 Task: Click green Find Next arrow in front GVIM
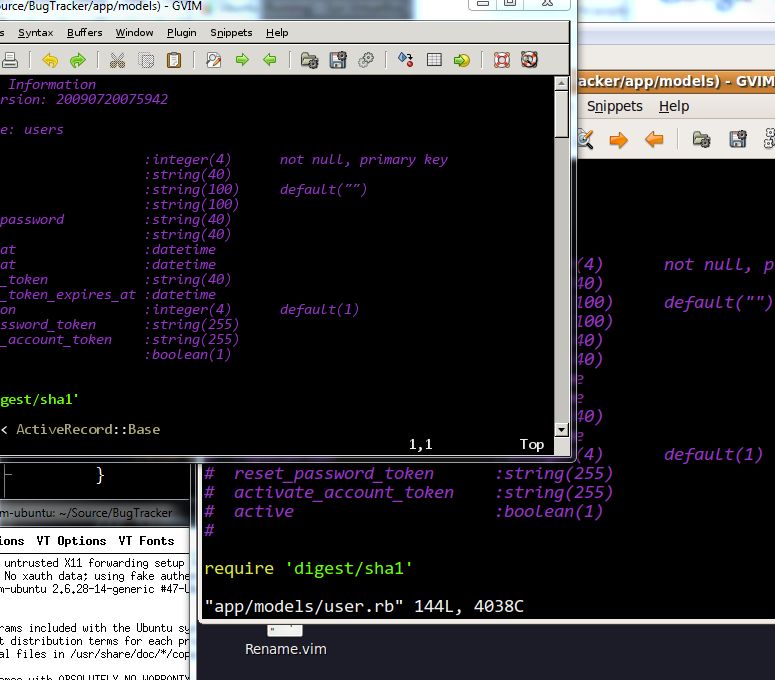(x=242, y=60)
